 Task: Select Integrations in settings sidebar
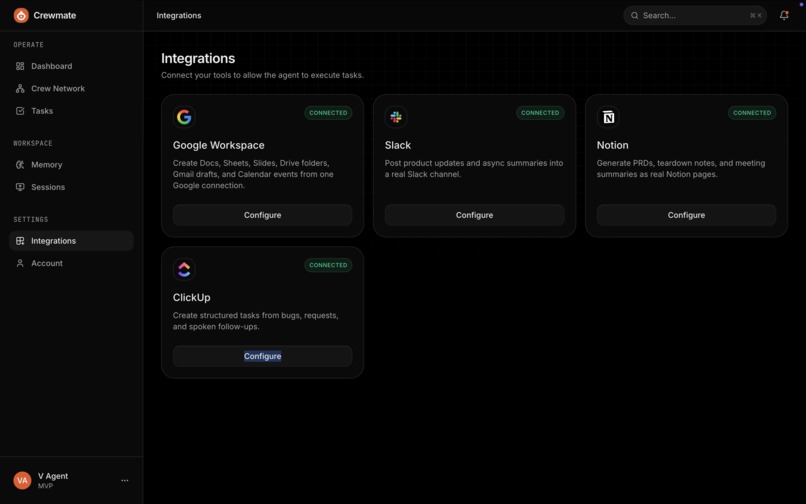coord(71,241)
